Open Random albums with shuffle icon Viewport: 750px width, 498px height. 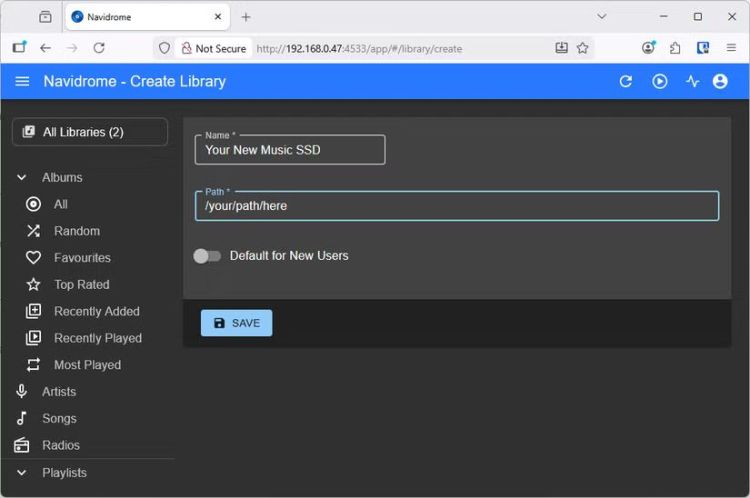(x=76, y=231)
